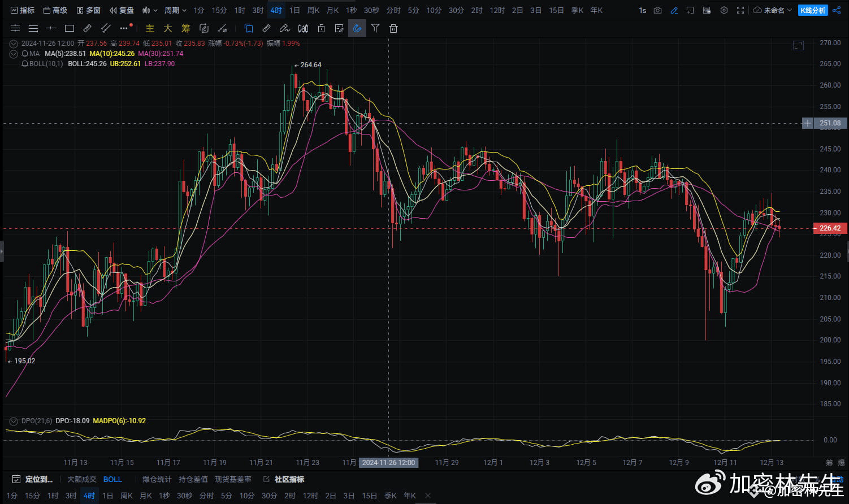Switch to top 年K timeframe

596,10
